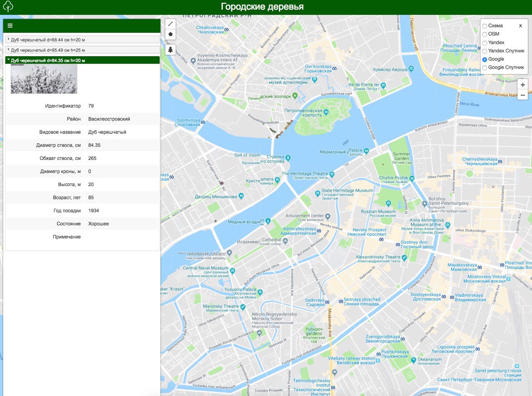Click the Hermitage Theatre marker
Image resolution: width=532 pixels, height=396 pixels.
pyautogui.click(x=332, y=175)
